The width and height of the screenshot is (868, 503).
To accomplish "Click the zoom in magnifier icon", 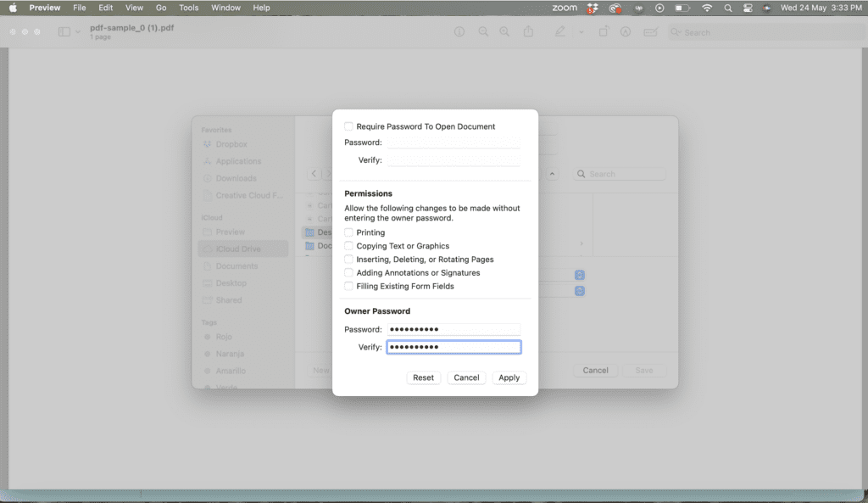I will [x=505, y=31].
